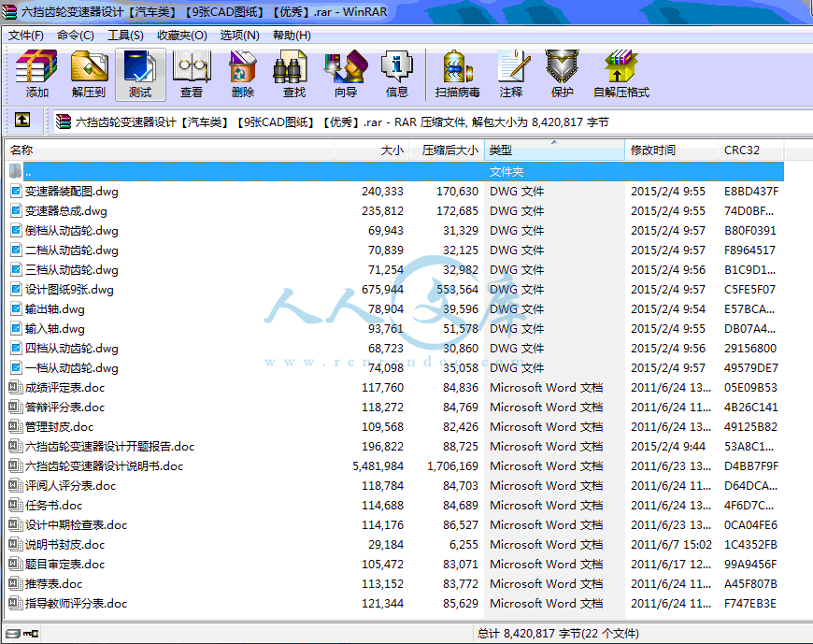
Task: Click the CRC32 value 29156800
Action: pos(750,349)
